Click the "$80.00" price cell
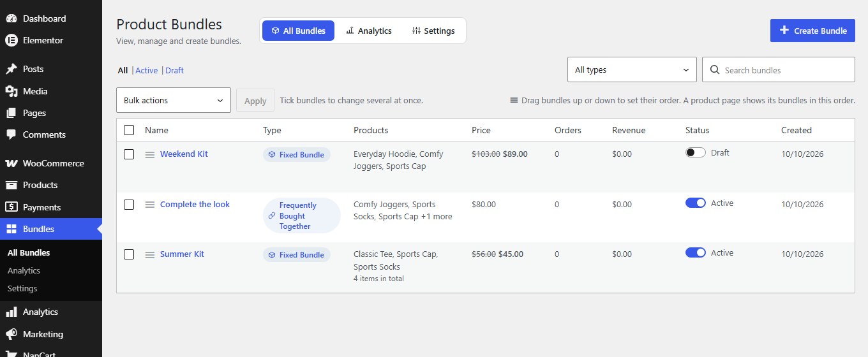 coord(484,204)
